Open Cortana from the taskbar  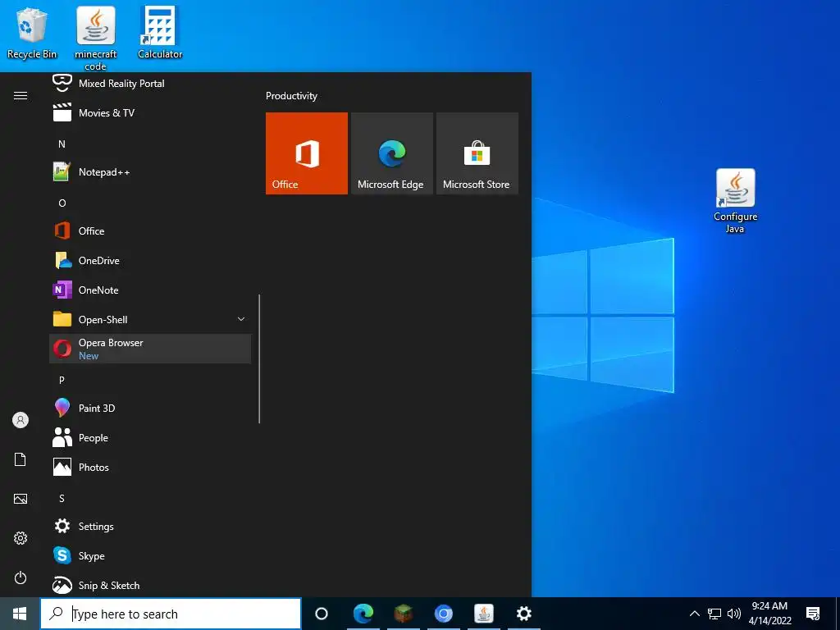point(322,614)
